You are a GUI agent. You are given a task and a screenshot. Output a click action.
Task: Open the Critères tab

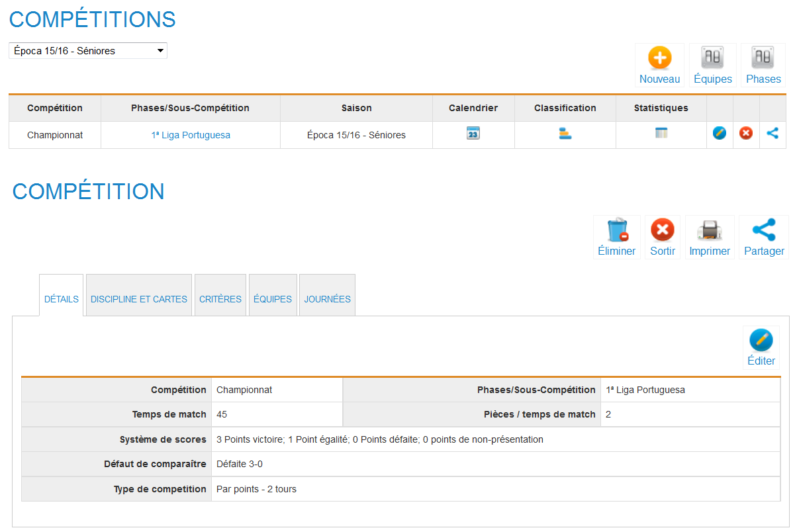(x=220, y=299)
